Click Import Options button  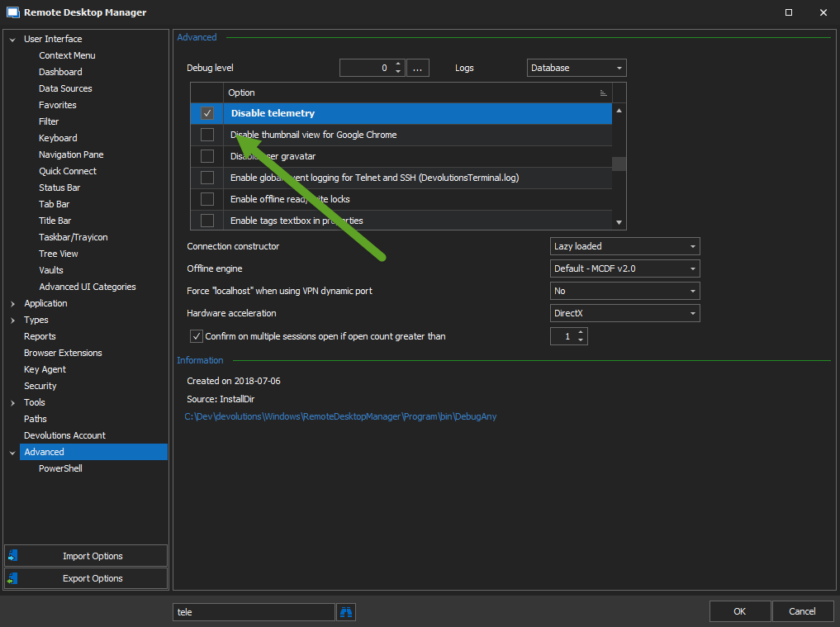[x=86, y=556]
